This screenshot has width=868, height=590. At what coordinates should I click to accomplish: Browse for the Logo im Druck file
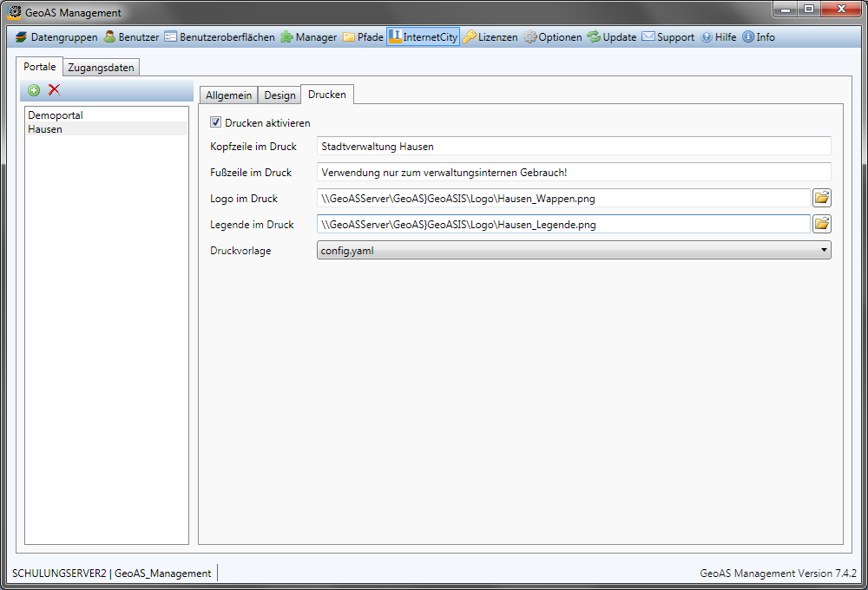pos(821,199)
